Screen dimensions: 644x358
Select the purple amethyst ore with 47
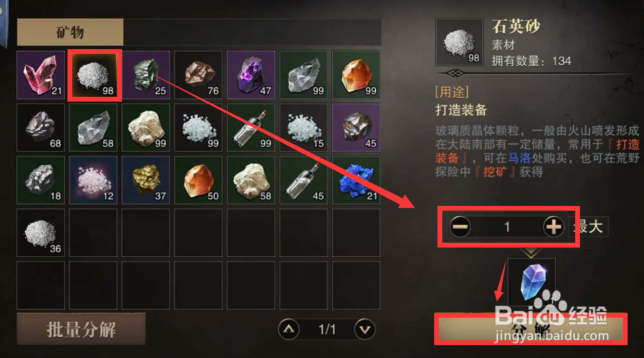[x=251, y=75]
